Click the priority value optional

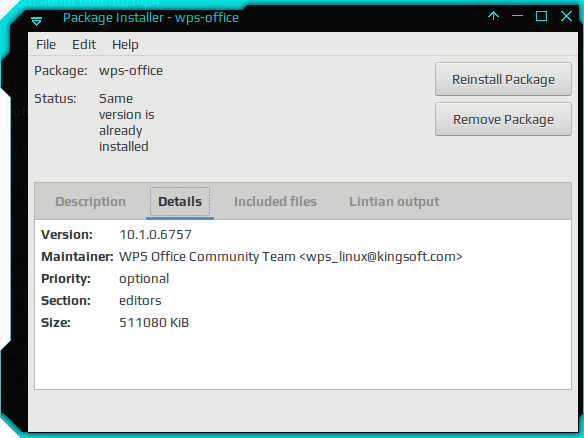point(144,279)
